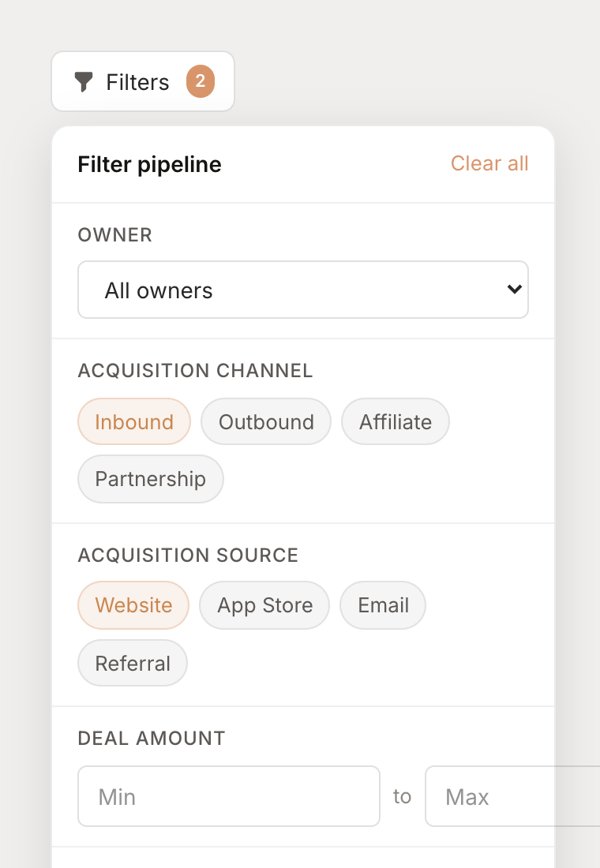Image resolution: width=600 pixels, height=868 pixels.
Task: Click the Clear all link
Action: point(489,163)
